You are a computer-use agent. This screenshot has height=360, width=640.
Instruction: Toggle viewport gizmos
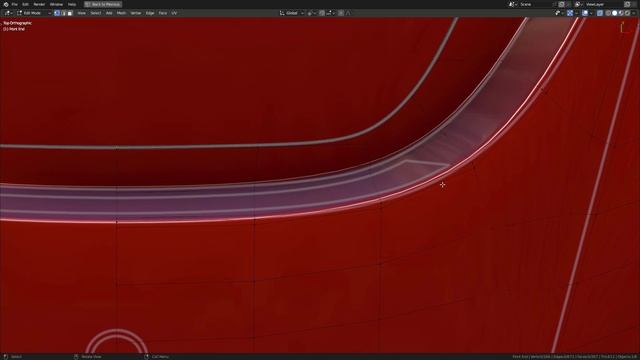point(570,13)
